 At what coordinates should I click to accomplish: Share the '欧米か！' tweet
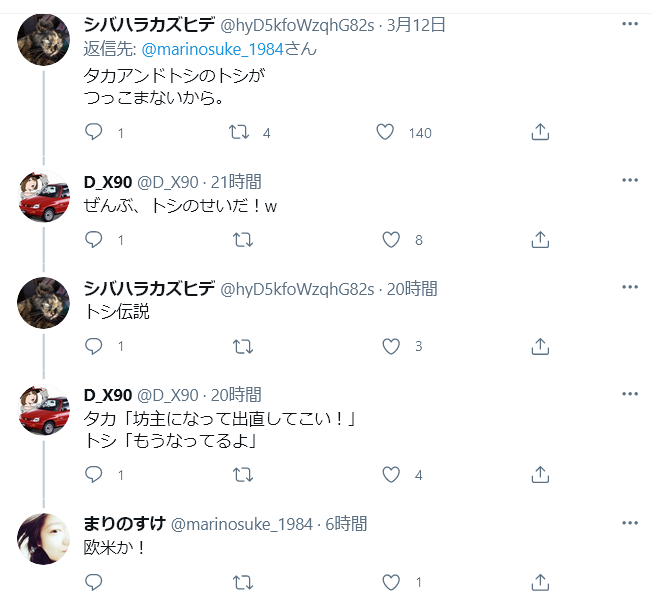[540, 582]
